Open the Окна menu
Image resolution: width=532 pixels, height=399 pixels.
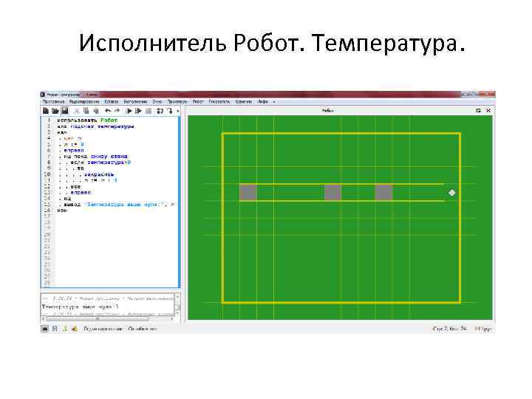157,101
